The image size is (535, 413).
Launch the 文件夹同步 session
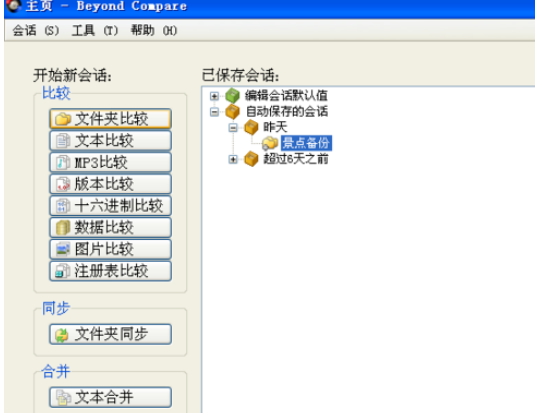(x=110, y=334)
